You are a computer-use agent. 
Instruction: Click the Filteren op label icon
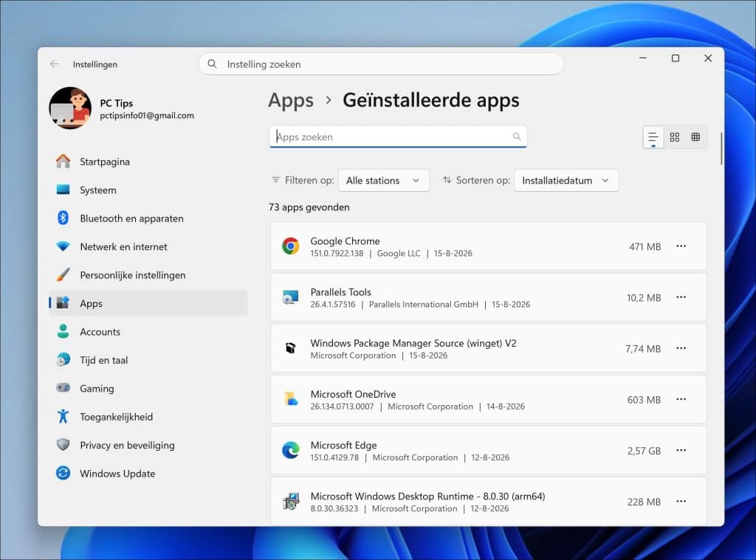276,180
